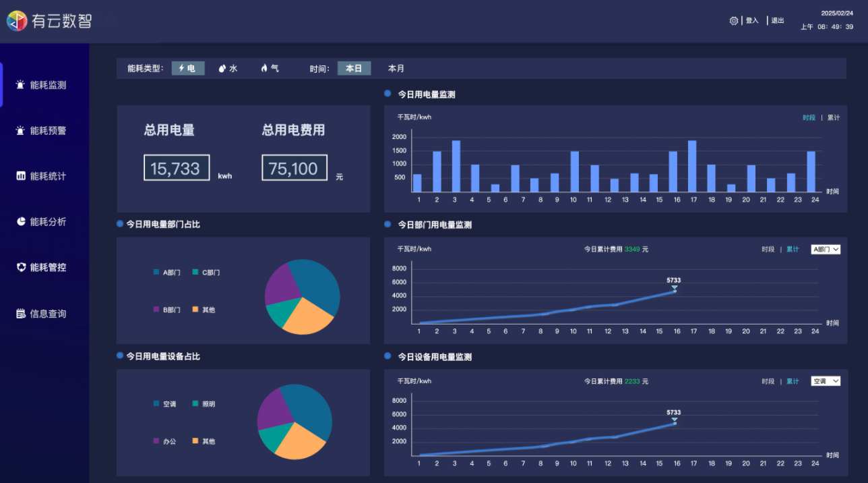This screenshot has height=483, width=868.
Task: Click A部门 legend color swatch
Action: pos(156,273)
